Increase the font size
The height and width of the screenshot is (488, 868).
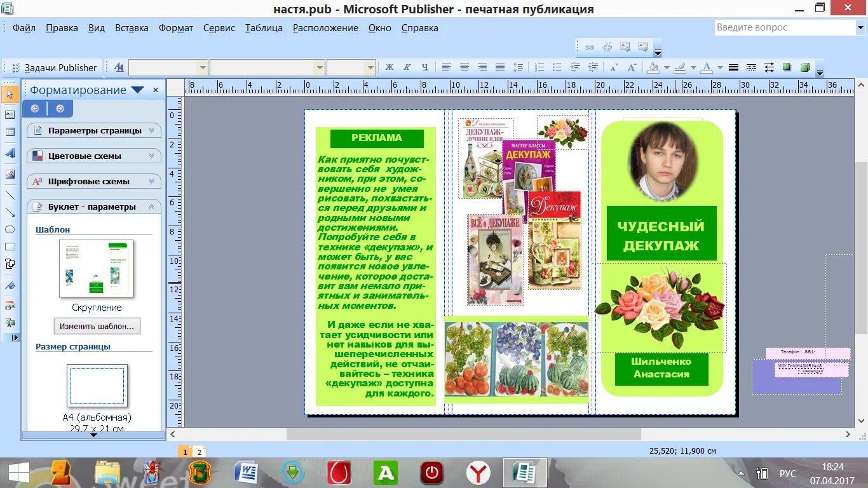pyautogui.click(x=632, y=67)
